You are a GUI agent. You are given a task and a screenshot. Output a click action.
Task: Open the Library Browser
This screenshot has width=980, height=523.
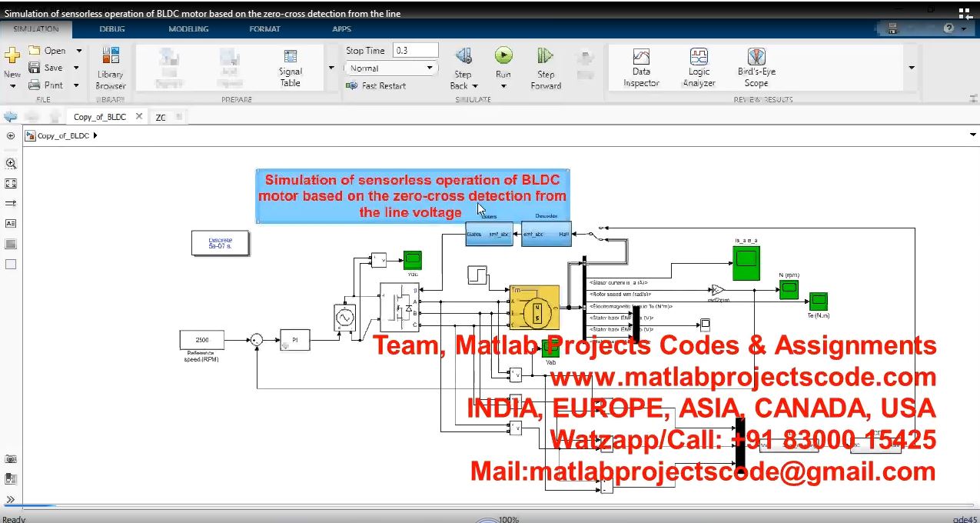point(111,68)
